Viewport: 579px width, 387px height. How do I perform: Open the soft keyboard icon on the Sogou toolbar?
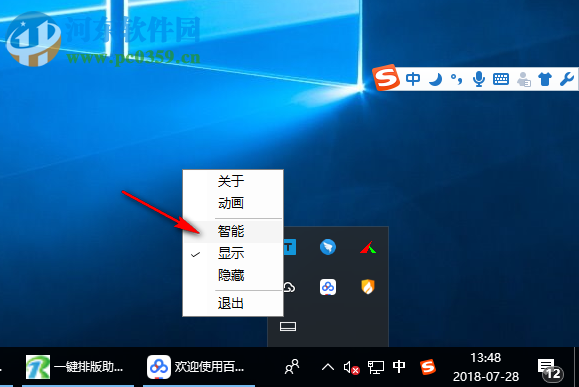501,79
